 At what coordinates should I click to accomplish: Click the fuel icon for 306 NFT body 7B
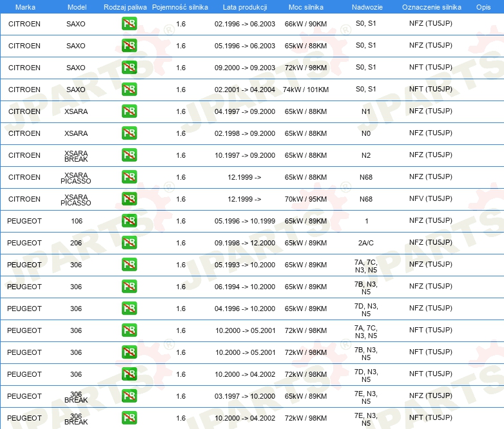pos(129,352)
